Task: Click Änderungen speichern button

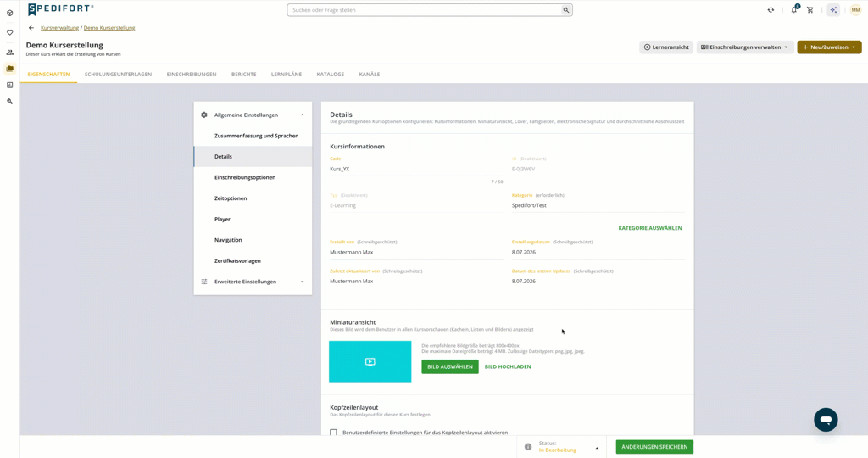Action: (654, 447)
